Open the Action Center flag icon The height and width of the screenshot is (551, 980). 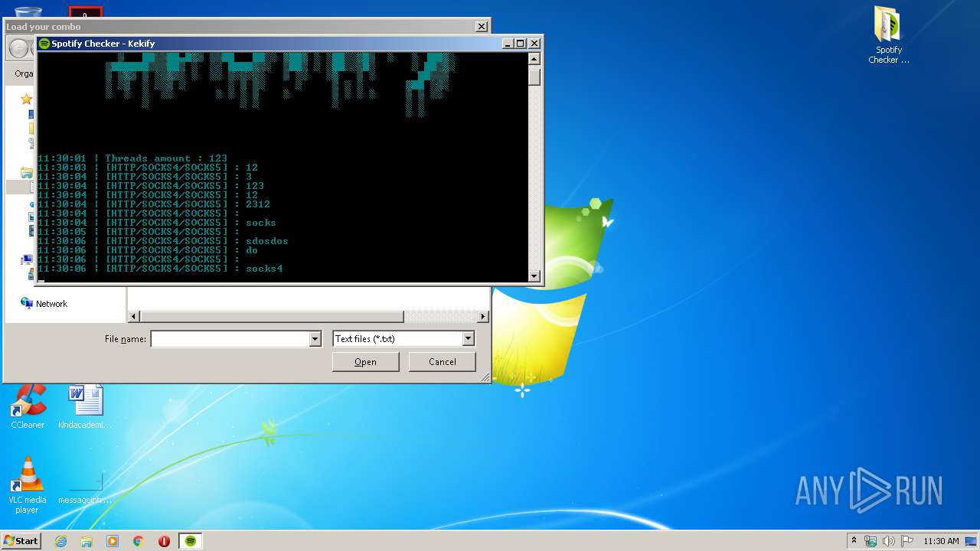point(906,541)
